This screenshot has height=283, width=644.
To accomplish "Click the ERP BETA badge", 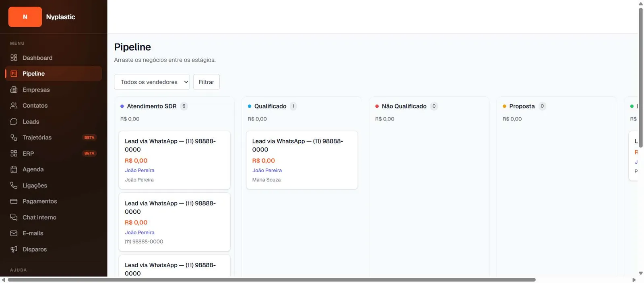I will 89,153.
